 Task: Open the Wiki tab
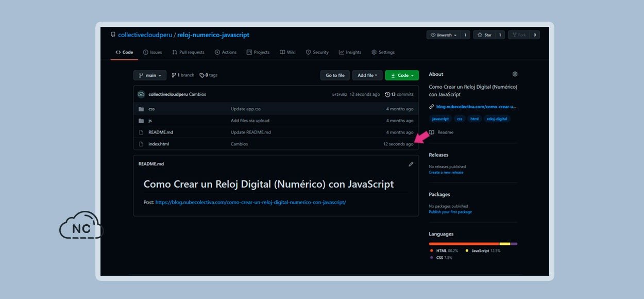(x=287, y=52)
